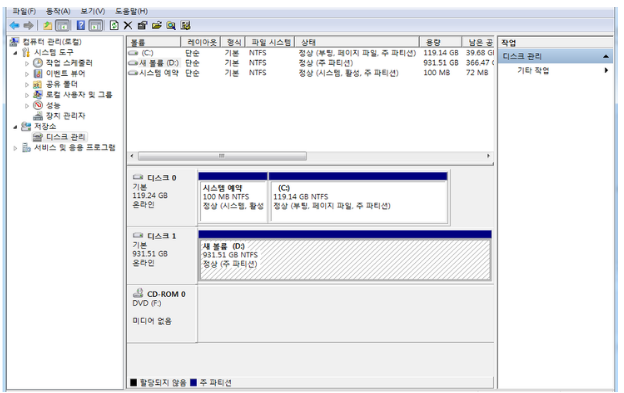This screenshot has width=624, height=393.
Task: Click the 공유 폴더 icon
Action: pos(37,84)
